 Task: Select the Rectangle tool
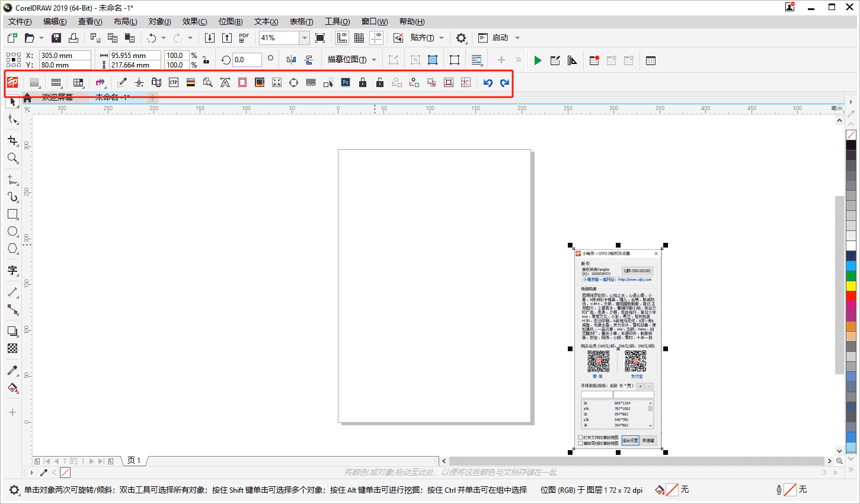point(12,214)
